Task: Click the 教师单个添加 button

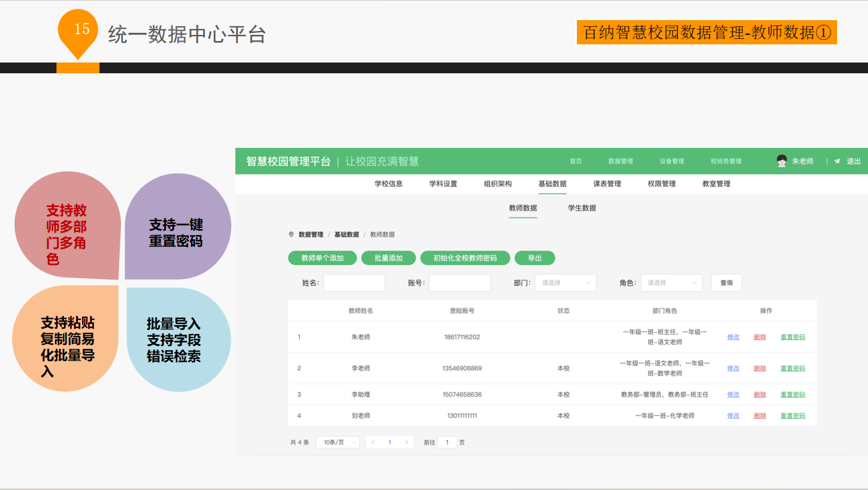Action: click(x=323, y=258)
